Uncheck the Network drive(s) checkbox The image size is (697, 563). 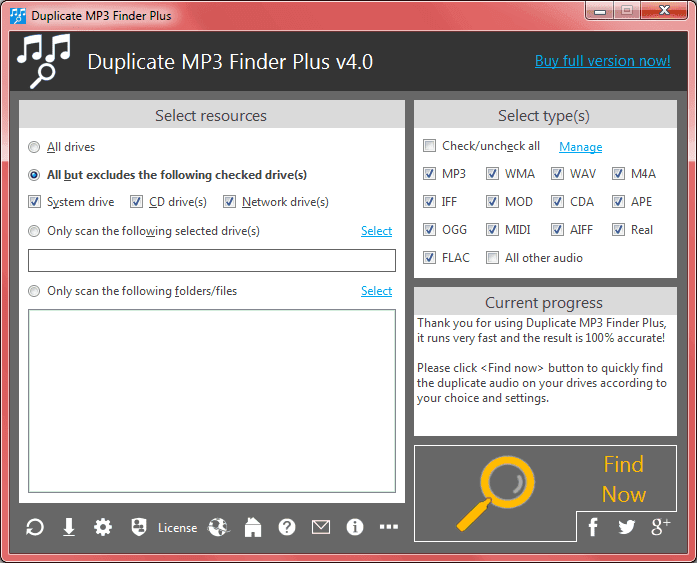[x=229, y=202]
